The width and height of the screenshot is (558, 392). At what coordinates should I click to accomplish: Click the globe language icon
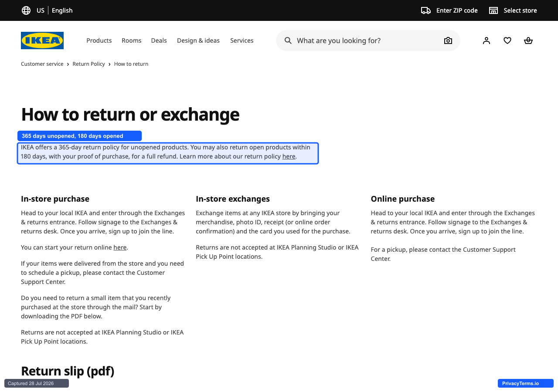pyautogui.click(x=26, y=10)
